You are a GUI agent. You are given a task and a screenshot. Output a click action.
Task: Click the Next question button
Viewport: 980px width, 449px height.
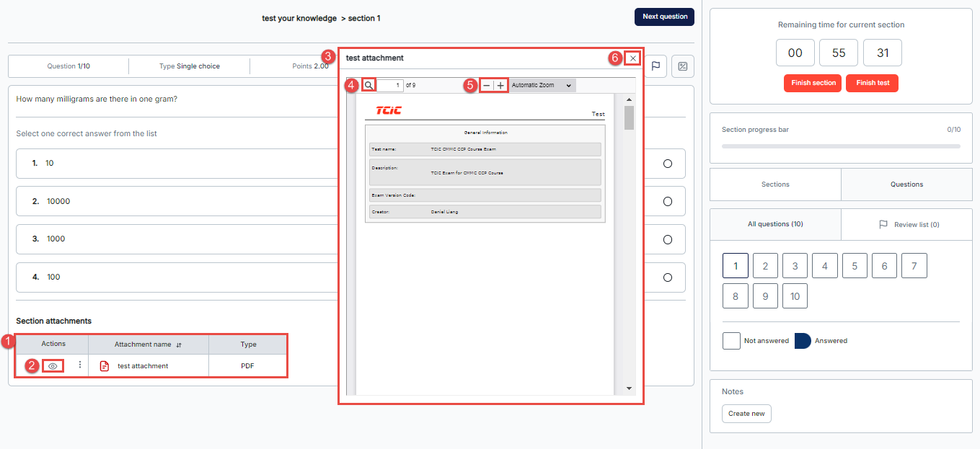point(664,17)
